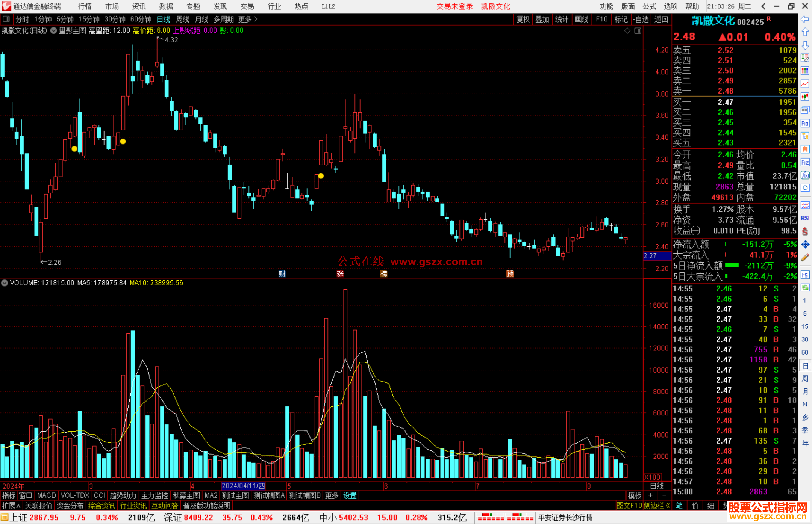The image size is (812, 524).
Task: Click the F10 company info sidebar icon
Action: [805, 123]
